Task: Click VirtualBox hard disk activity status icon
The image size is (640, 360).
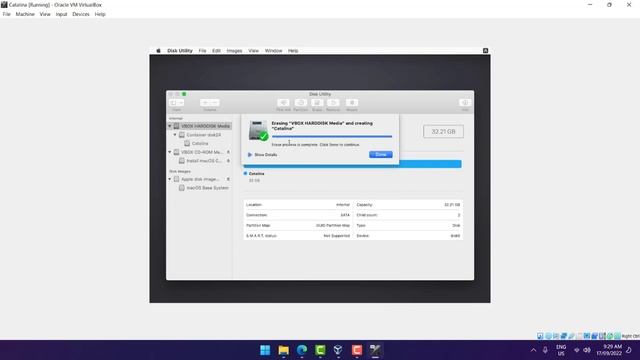Action: pyautogui.click(x=540, y=336)
